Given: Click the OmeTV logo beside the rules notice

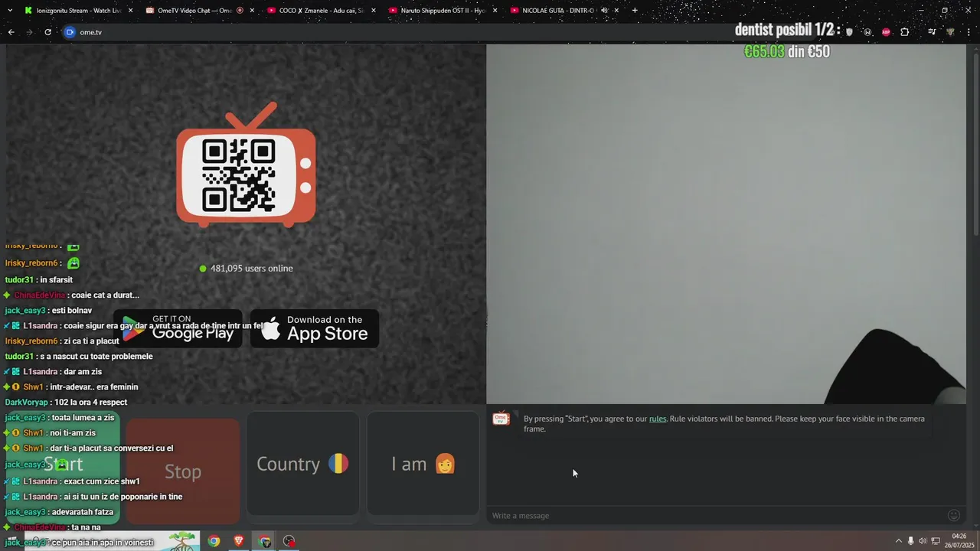Looking at the screenshot, I should [x=501, y=419].
